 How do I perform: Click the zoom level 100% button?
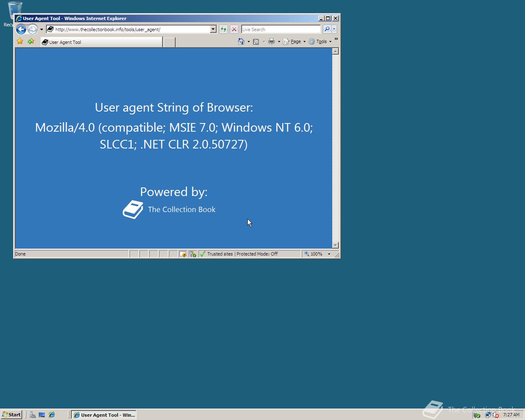coord(313,254)
